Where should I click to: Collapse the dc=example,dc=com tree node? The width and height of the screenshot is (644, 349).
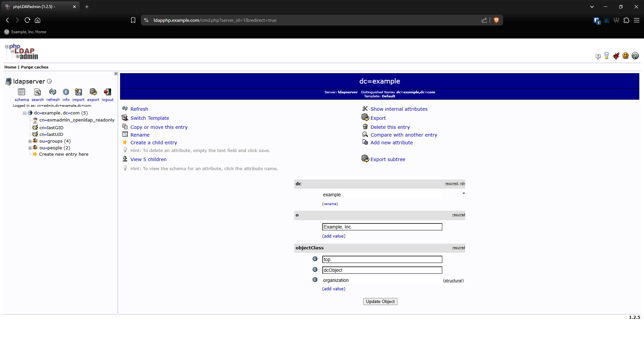click(24, 113)
